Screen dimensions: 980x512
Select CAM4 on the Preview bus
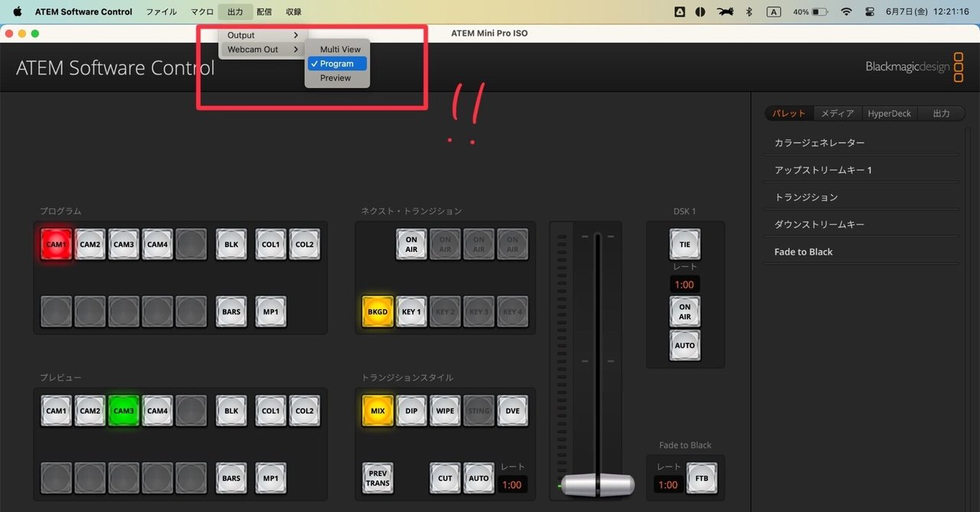click(157, 410)
